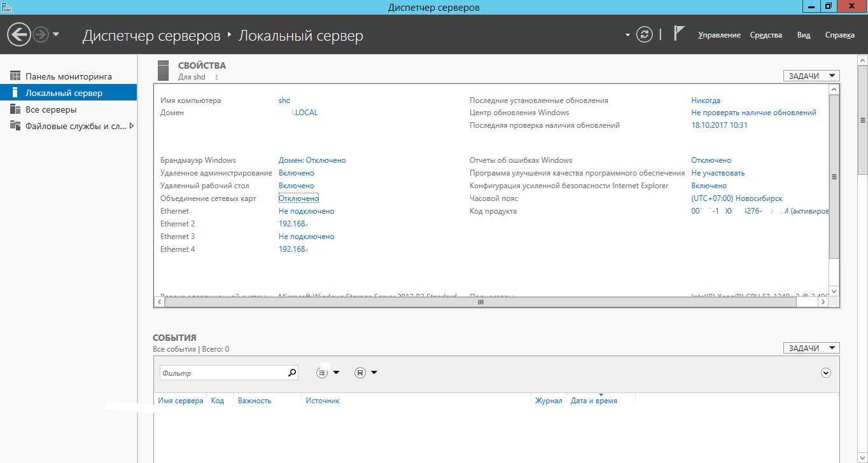Click Включено next to Удаленное администрирование
This screenshot has height=463, width=868.
(x=297, y=173)
